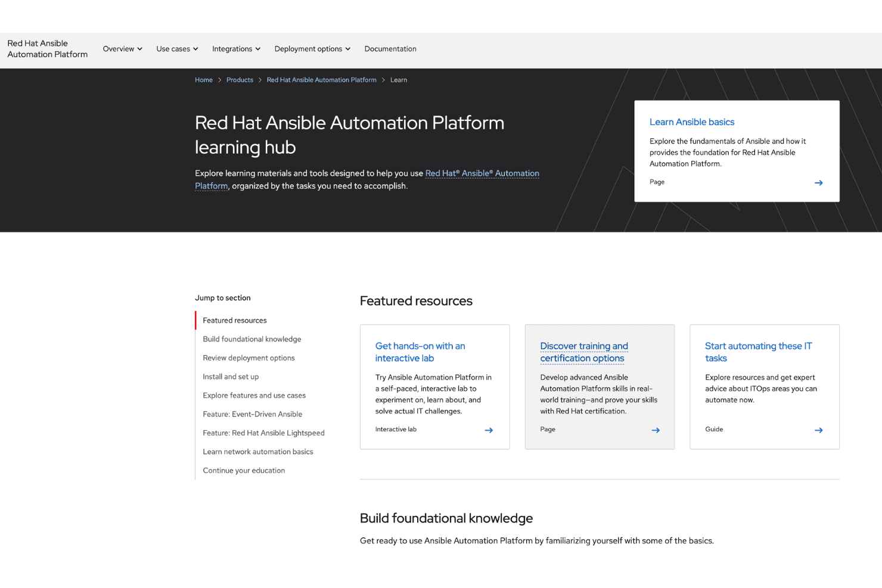Jump to Feature: Red Hat Ansible Lightspeed
The image size is (882, 588).
263,433
